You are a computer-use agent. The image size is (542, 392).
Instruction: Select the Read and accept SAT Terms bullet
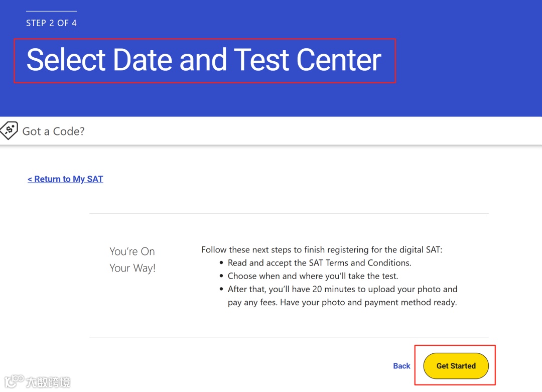coord(319,263)
